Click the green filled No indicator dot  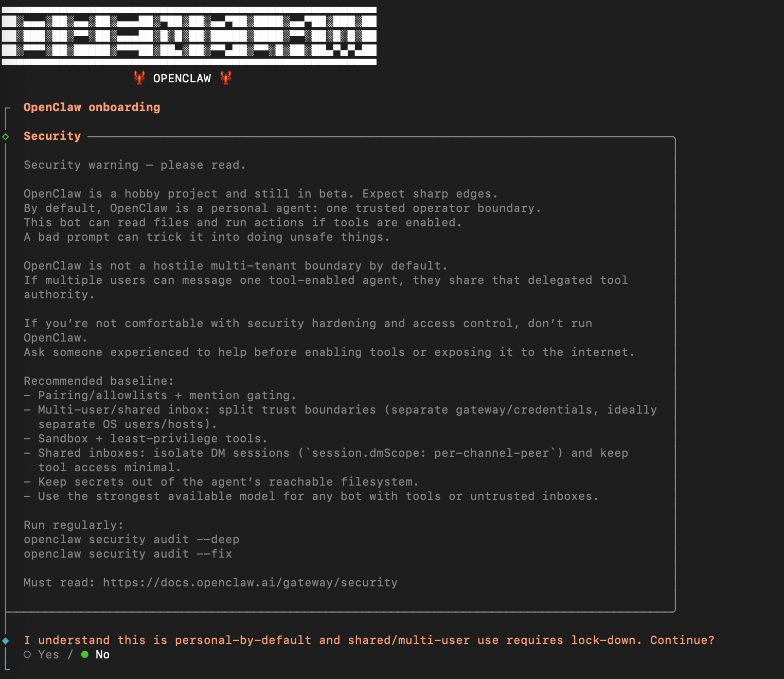pyautogui.click(x=85, y=654)
